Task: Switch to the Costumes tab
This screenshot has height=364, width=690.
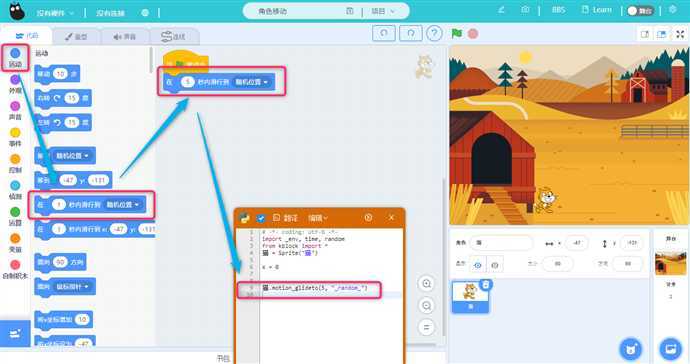Action: 77,37
